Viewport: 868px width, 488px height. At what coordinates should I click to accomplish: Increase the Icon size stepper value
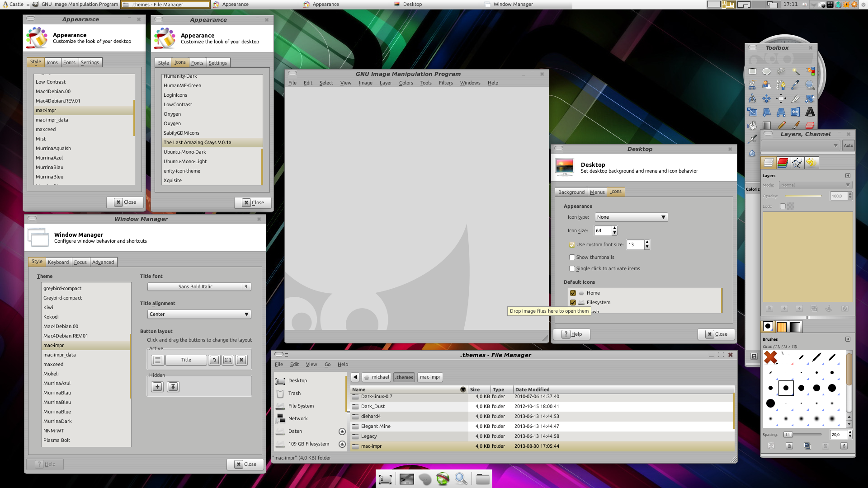click(x=614, y=229)
